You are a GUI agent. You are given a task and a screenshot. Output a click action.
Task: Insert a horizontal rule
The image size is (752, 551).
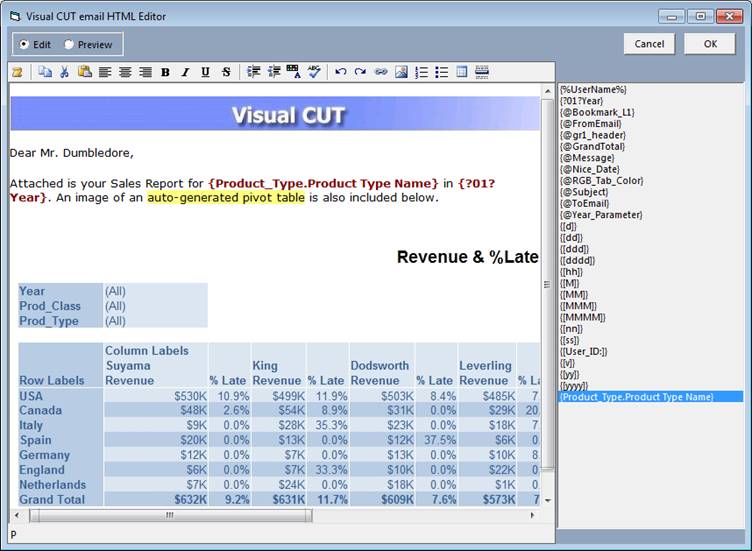click(x=482, y=72)
